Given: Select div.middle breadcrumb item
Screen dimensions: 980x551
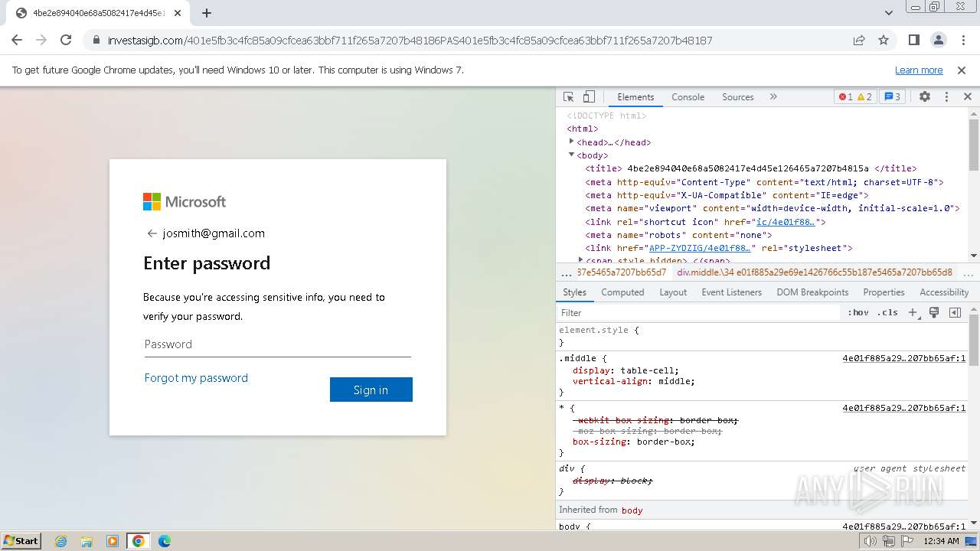Looking at the screenshot, I should pyautogui.click(x=815, y=272).
